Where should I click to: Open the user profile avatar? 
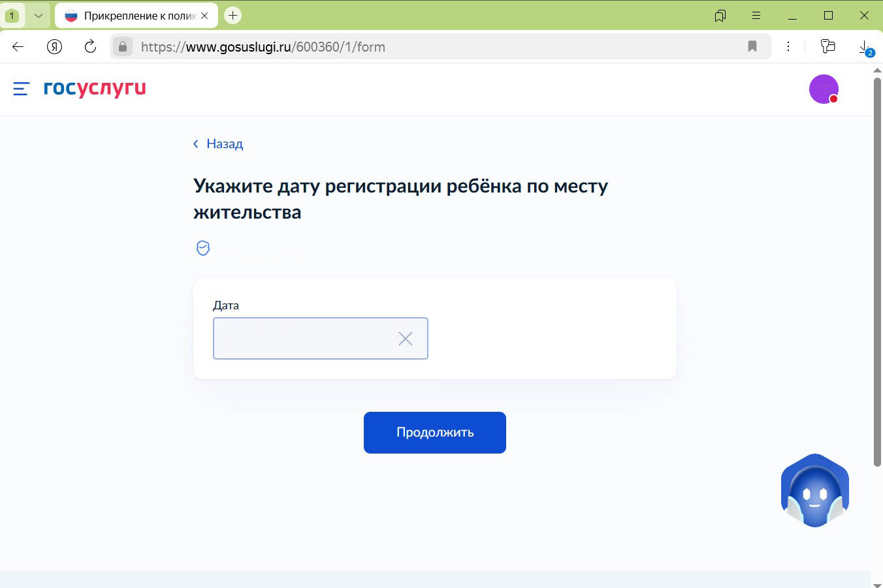point(824,89)
